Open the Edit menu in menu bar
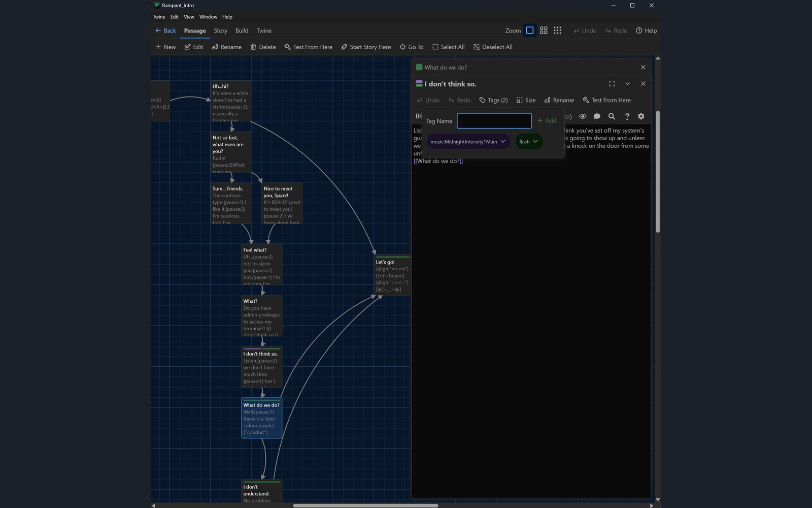812x508 pixels. click(x=174, y=17)
